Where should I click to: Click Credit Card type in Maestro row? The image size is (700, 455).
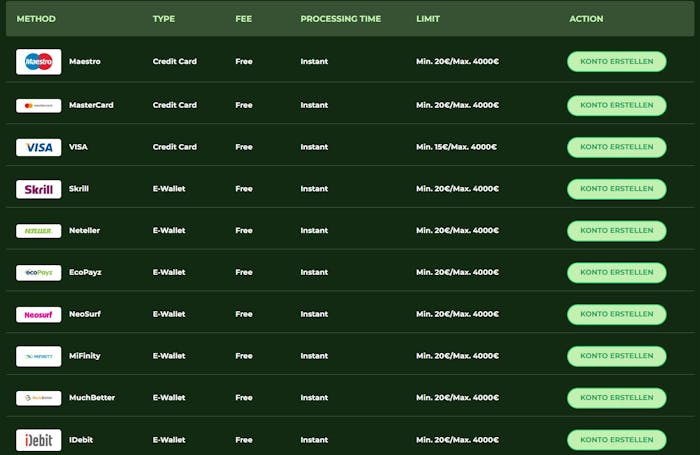(175, 62)
